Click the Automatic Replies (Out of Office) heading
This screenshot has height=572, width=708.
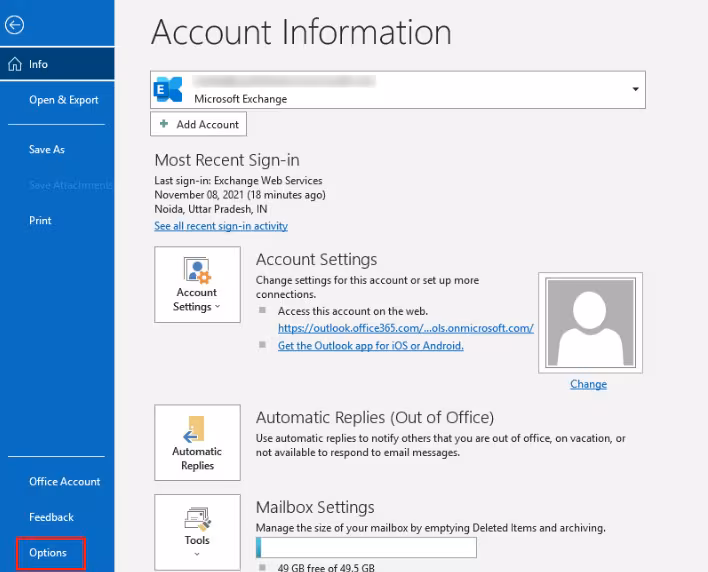pos(375,417)
